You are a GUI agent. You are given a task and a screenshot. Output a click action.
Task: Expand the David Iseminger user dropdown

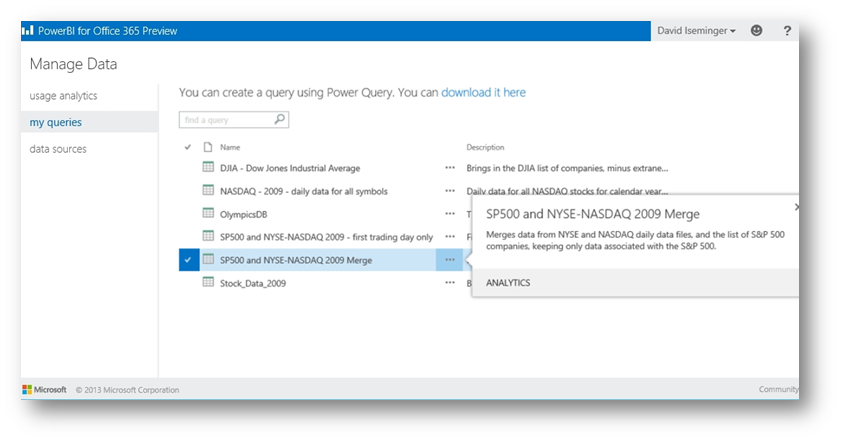[x=696, y=31]
